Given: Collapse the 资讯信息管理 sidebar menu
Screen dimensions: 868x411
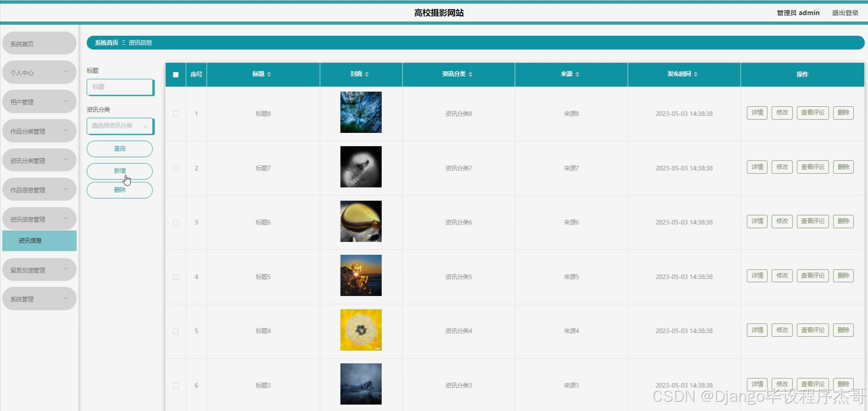Looking at the screenshot, I should tap(39, 219).
